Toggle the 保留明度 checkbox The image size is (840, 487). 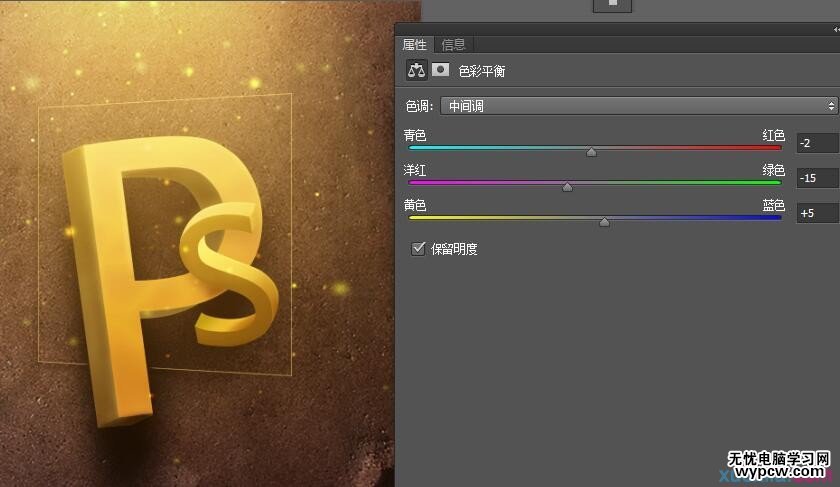(x=418, y=249)
